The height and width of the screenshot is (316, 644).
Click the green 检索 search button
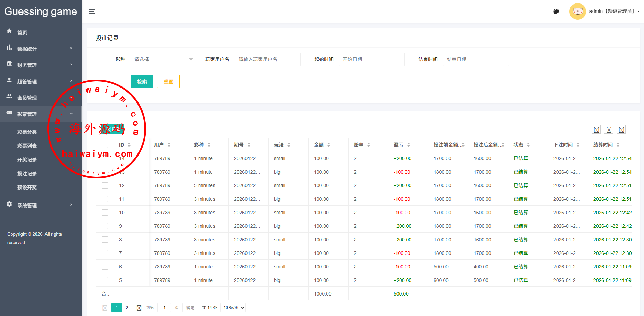point(142,81)
